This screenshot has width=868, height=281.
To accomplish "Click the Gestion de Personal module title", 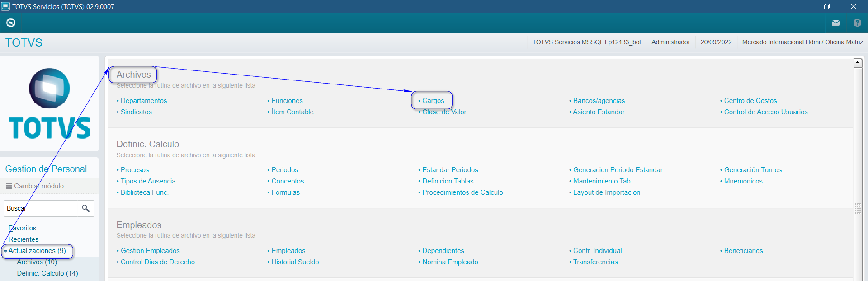I will (46, 169).
